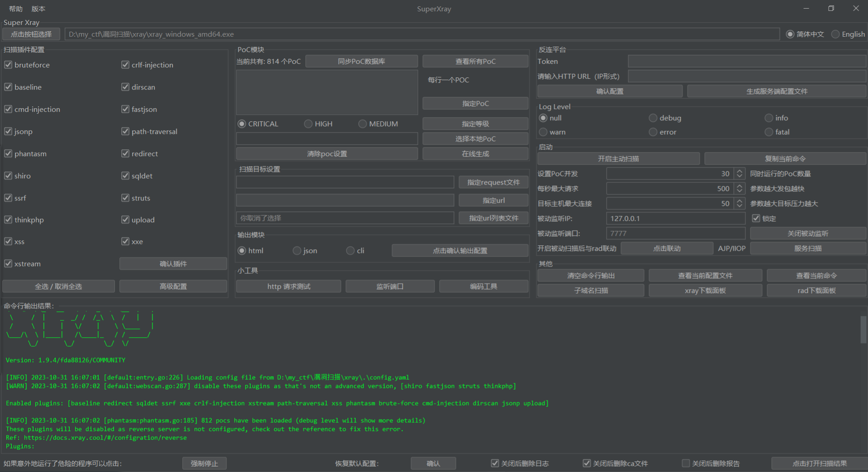Open the 帮助 menu

pyautogui.click(x=15, y=9)
